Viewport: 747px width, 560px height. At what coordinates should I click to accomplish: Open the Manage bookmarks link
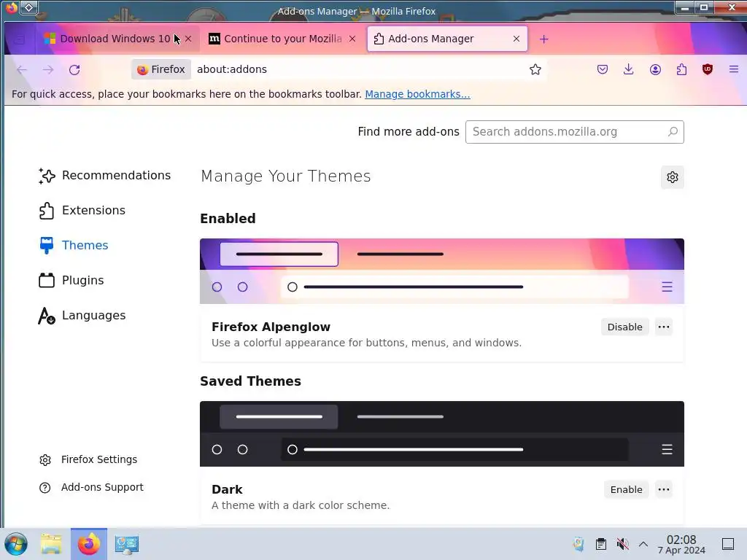coord(417,94)
